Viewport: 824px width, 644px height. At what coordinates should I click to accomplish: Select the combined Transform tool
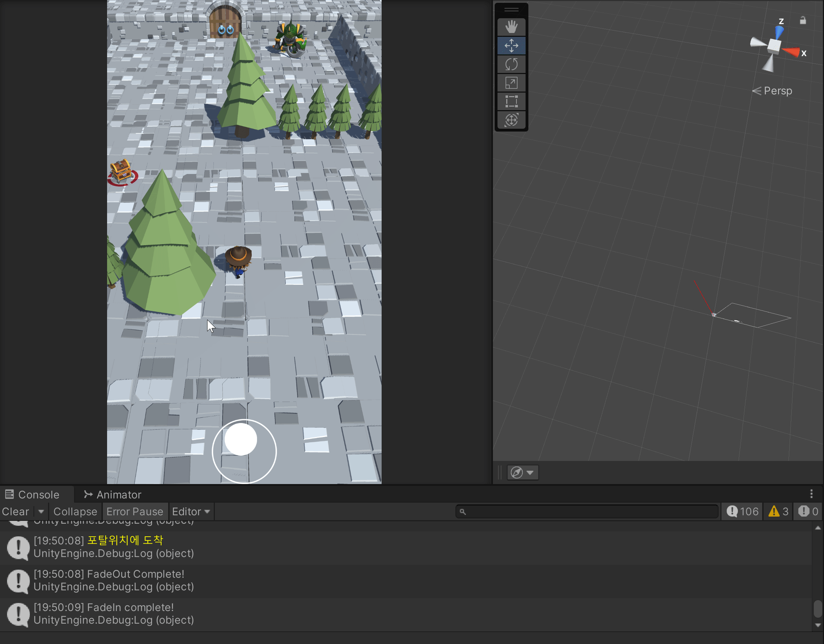tap(511, 120)
